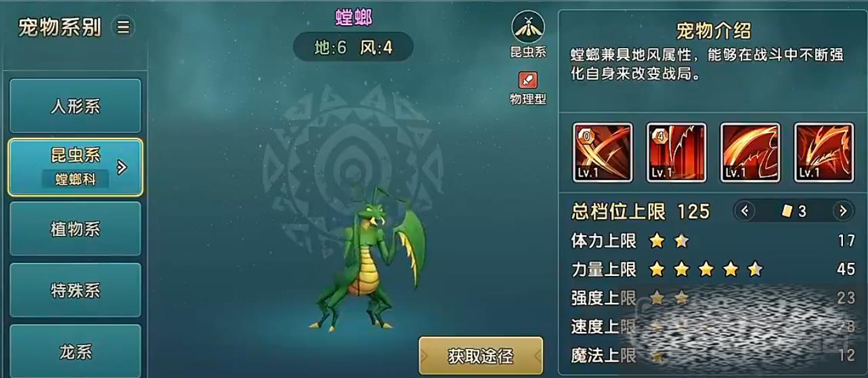The width and height of the screenshot is (868, 378).
Task: Expand the 昆虫系 chevron arrow
Action: [122, 167]
